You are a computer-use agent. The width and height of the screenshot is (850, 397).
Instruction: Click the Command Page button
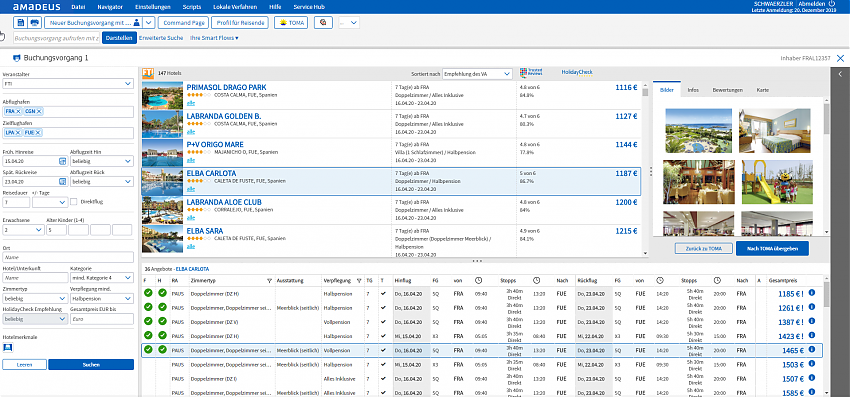(x=183, y=23)
